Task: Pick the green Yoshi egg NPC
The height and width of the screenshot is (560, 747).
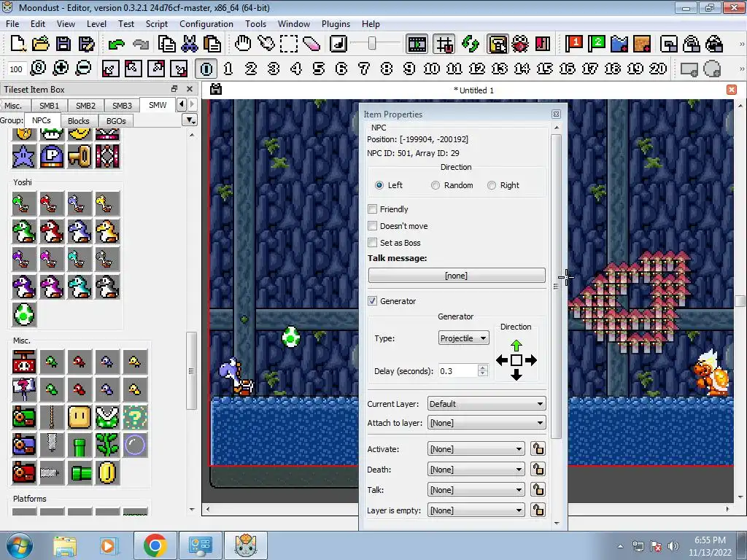Action: (24, 314)
